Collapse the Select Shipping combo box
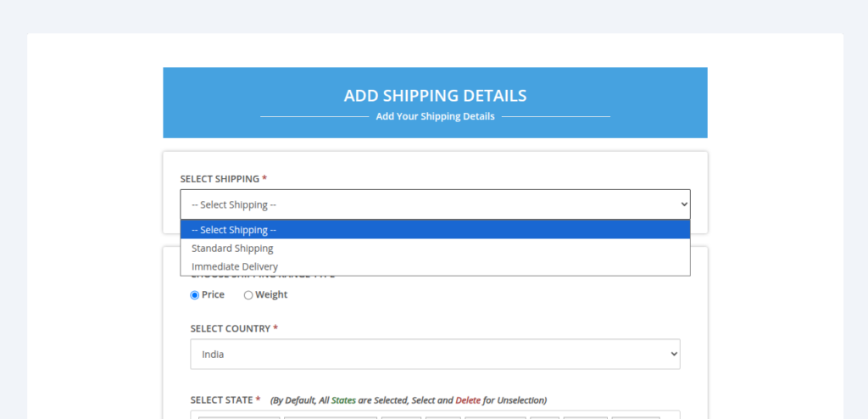This screenshot has width=868, height=419. pos(435,204)
